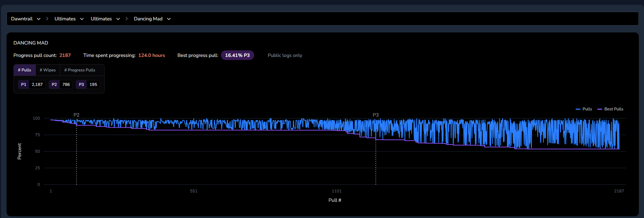Click the Best progress pull label
The image size is (644, 218).
click(198, 55)
